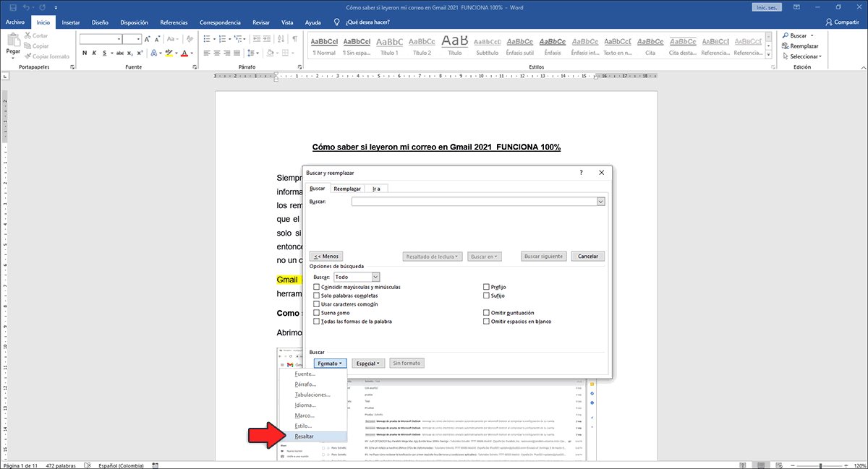Screen dimensions: 868x469
Task: Check the Prefijo option
Action: coord(486,287)
